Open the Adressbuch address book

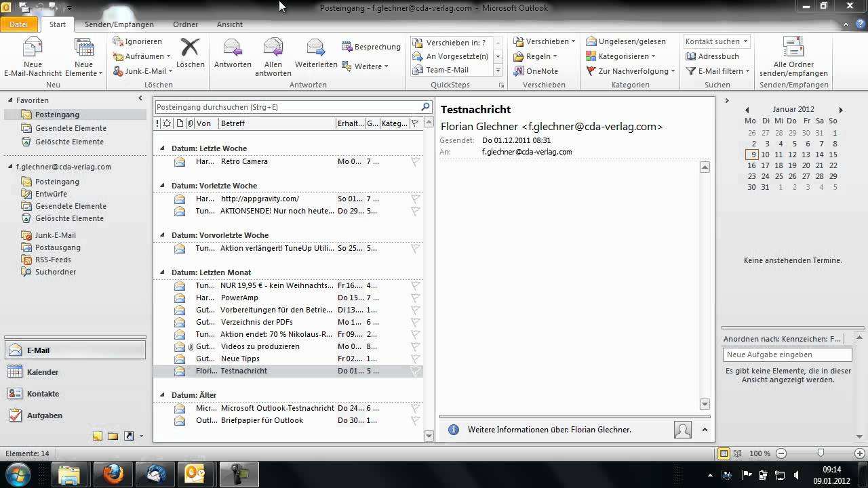pos(712,56)
